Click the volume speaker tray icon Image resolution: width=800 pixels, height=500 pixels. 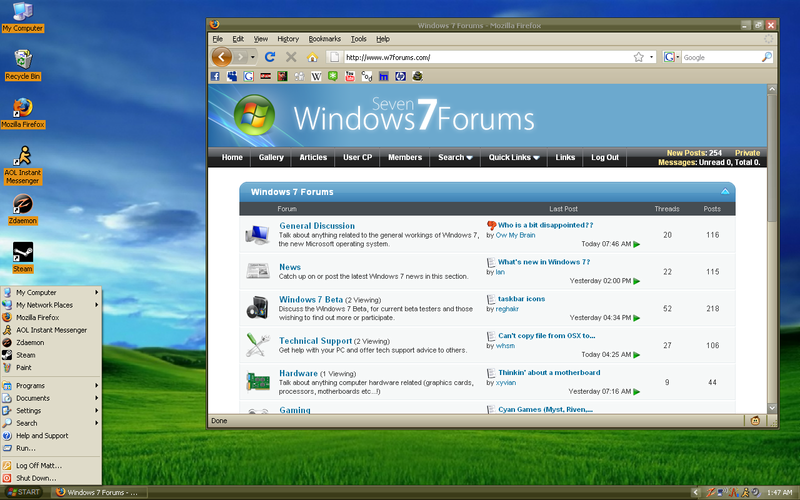[756, 492]
